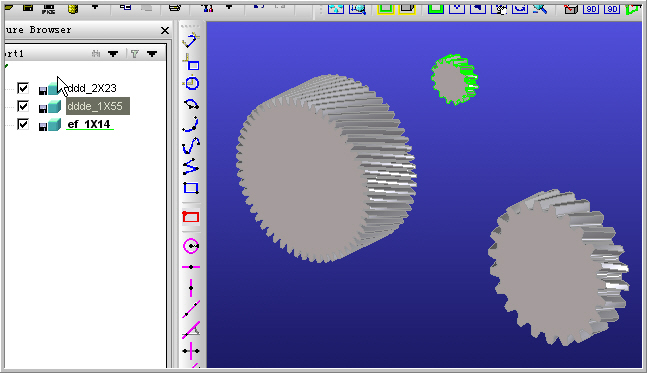Screen dimensions: 647x373
Task: Click the printer toolbar icon
Action: click(175, 8)
